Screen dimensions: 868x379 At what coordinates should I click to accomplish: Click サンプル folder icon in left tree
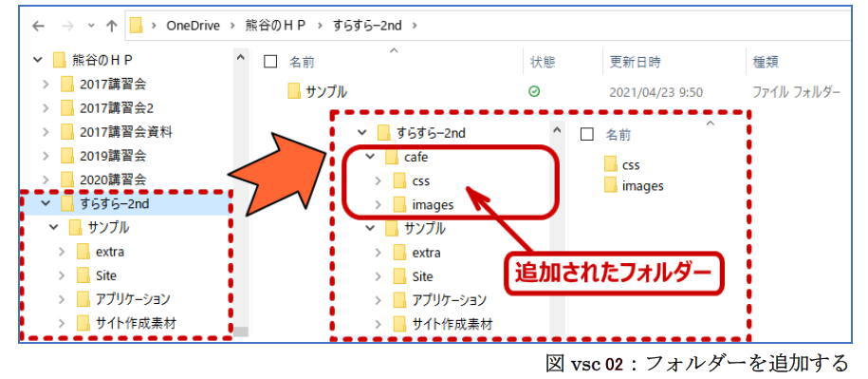click(75, 227)
